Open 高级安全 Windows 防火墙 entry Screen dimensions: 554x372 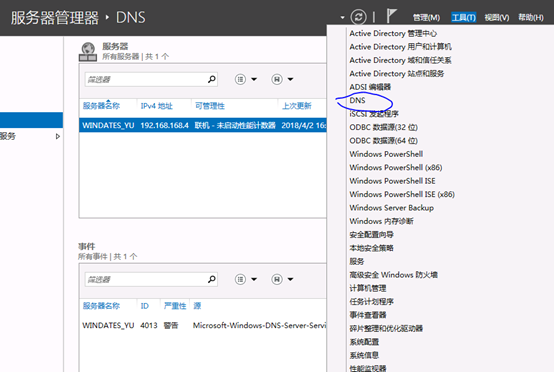coord(394,275)
